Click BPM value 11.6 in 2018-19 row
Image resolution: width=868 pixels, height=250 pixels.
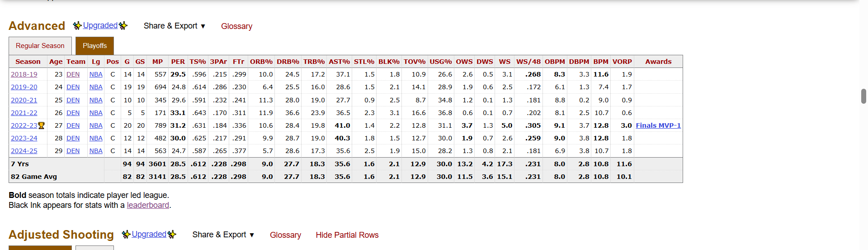click(601, 74)
